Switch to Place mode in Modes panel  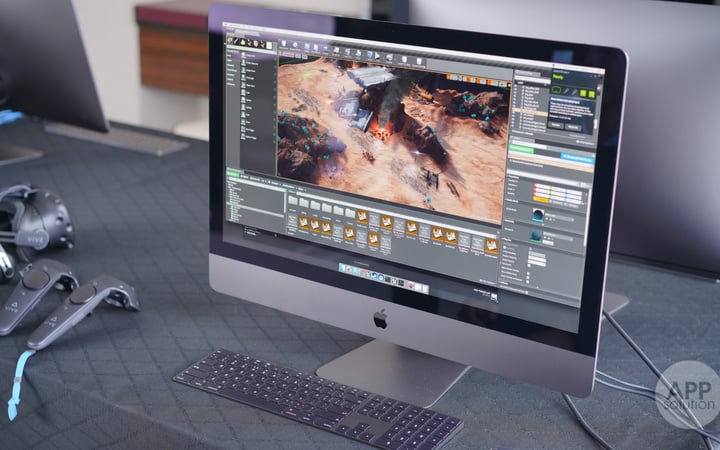[x=230, y=40]
